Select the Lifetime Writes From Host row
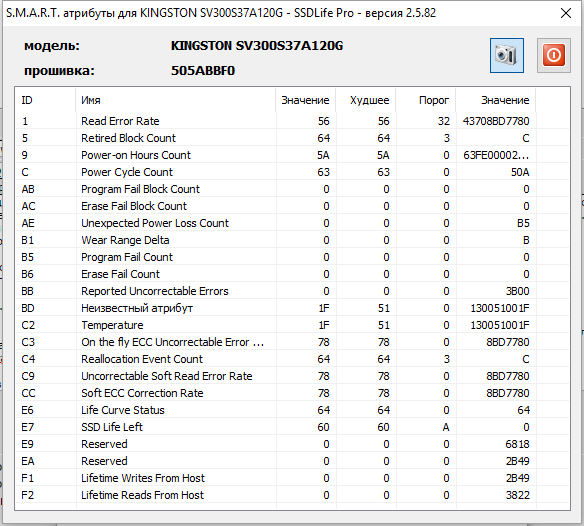 [292, 478]
